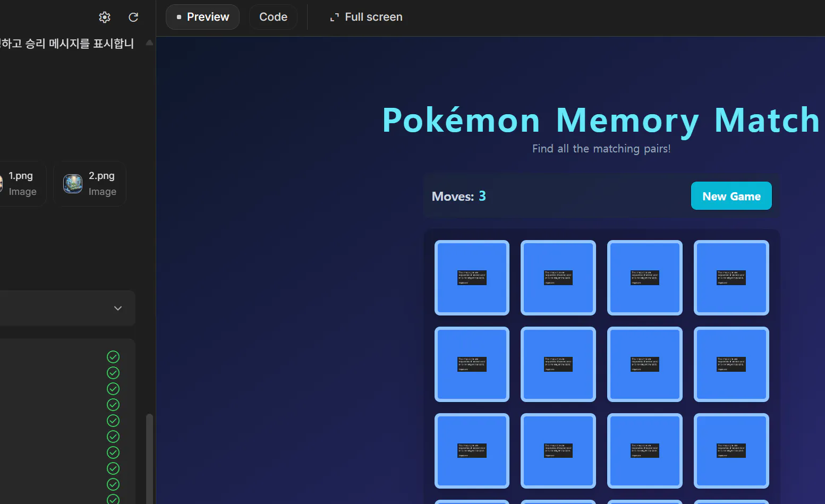Viewport: 825px width, 504px height.
Task: Click the Korean text ending in "메시지를 표시합니"
Action: [x=67, y=44]
